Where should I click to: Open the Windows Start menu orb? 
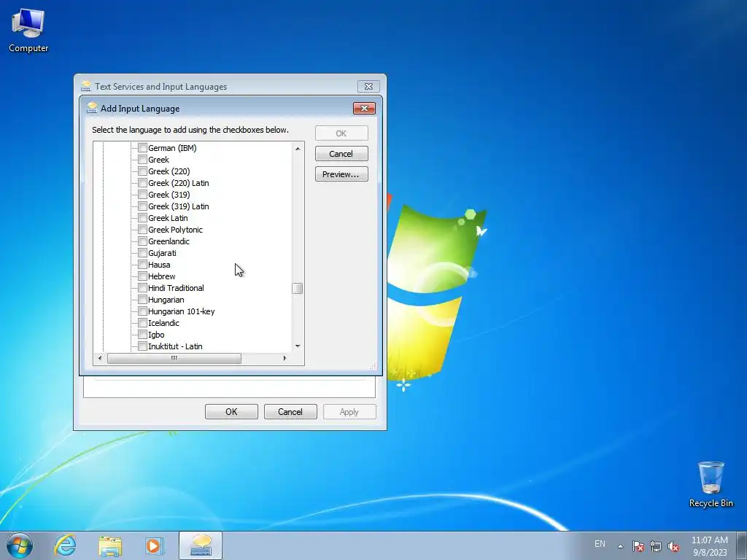click(20, 545)
